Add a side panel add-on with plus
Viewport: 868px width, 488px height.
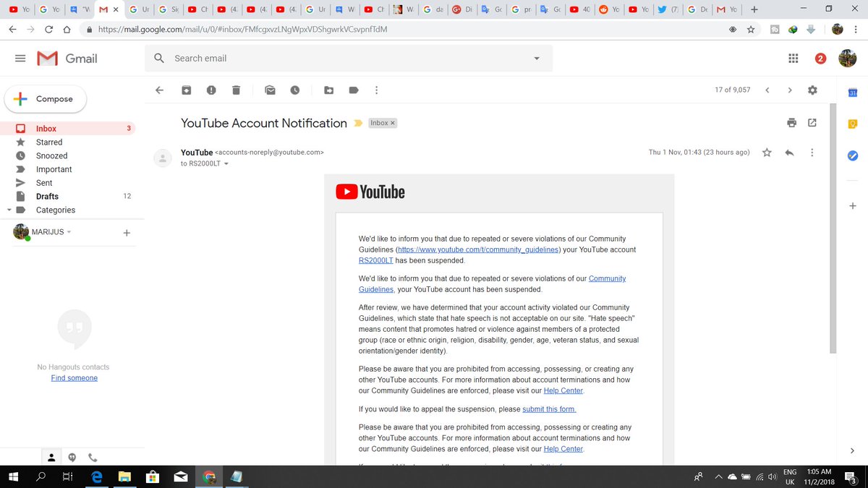(853, 206)
